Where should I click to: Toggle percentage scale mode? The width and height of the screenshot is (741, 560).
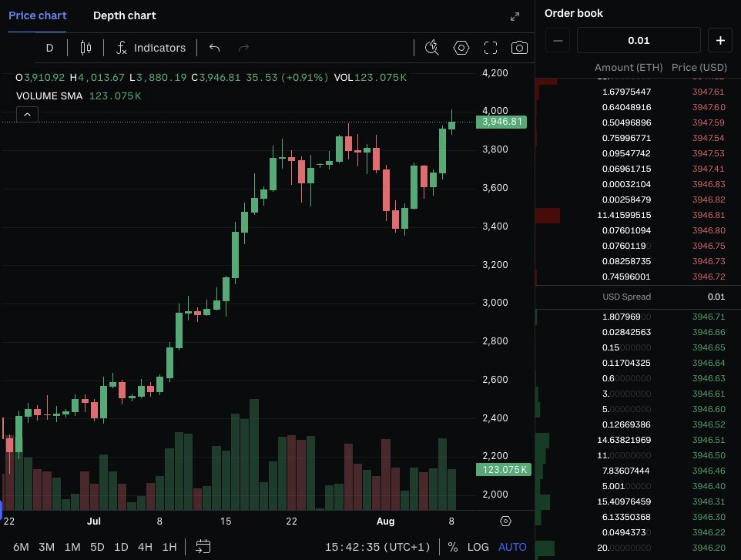(x=453, y=545)
